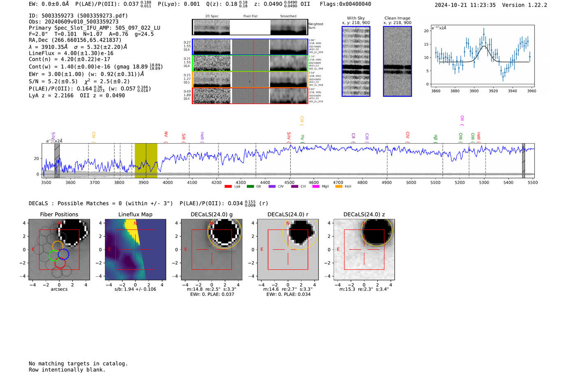Open the Fiber Positions image
576x392 pixels.
click(59, 249)
